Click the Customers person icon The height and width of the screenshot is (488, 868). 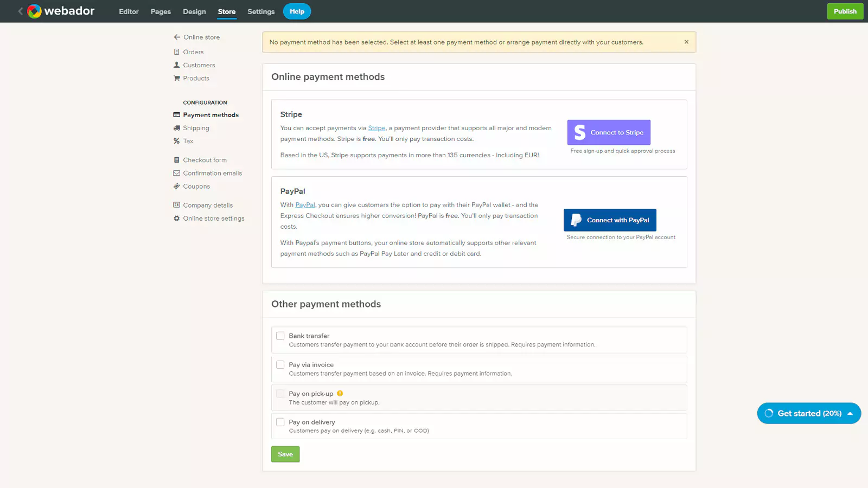(x=176, y=65)
